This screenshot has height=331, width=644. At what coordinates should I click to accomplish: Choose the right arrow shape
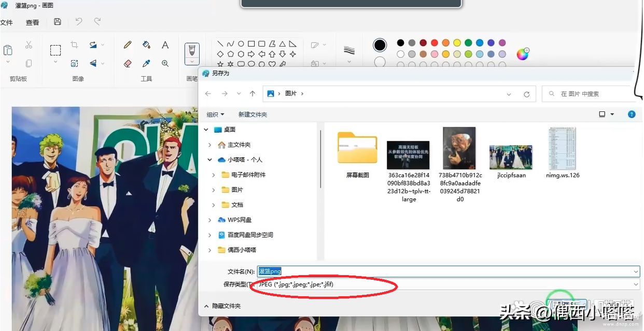[x=251, y=54]
